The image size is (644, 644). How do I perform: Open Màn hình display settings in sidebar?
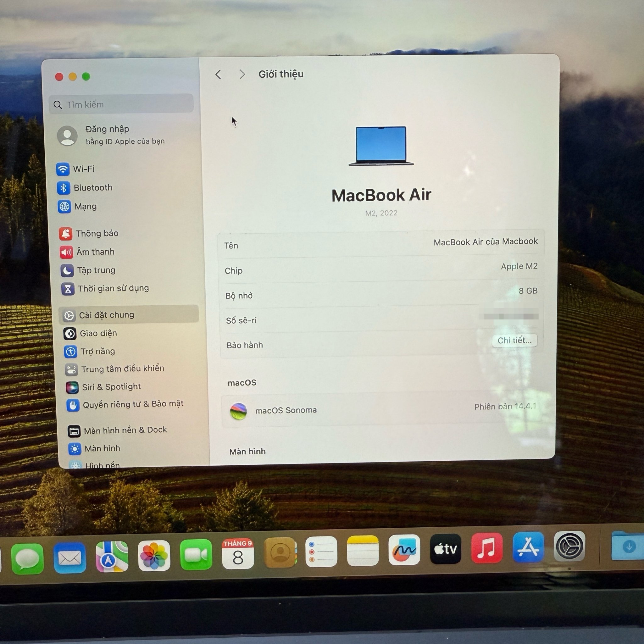(x=94, y=449)
